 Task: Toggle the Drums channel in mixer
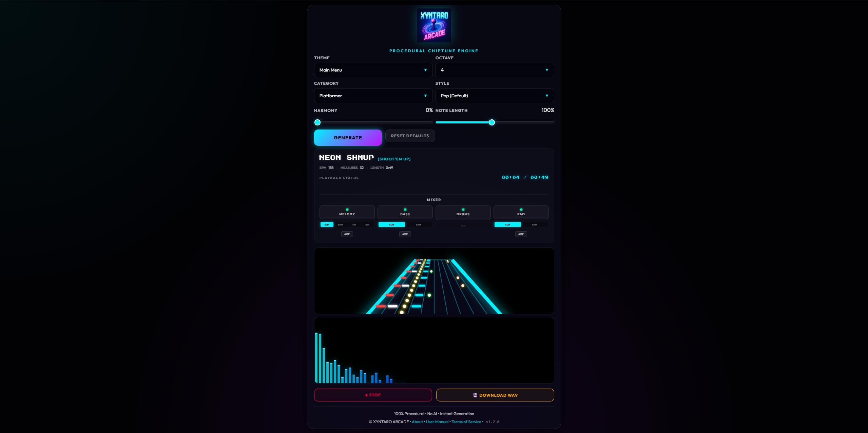(x=463, y=212)
